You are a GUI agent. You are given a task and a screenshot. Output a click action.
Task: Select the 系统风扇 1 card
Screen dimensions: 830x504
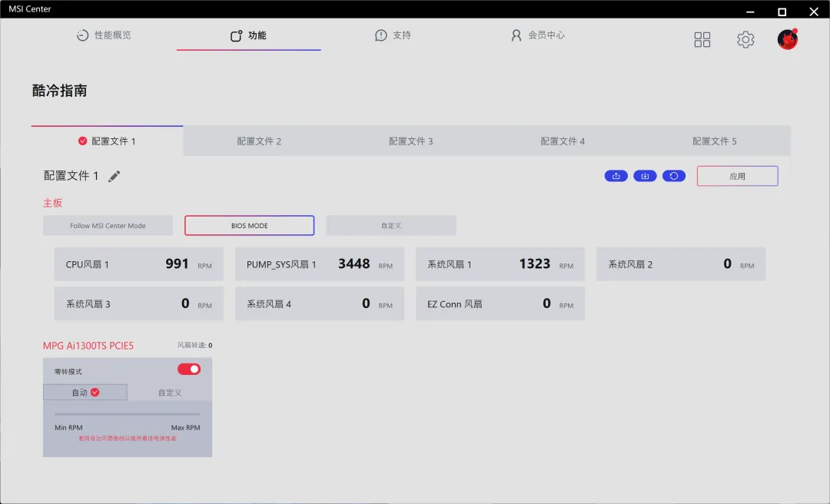[x=500, y=264]
